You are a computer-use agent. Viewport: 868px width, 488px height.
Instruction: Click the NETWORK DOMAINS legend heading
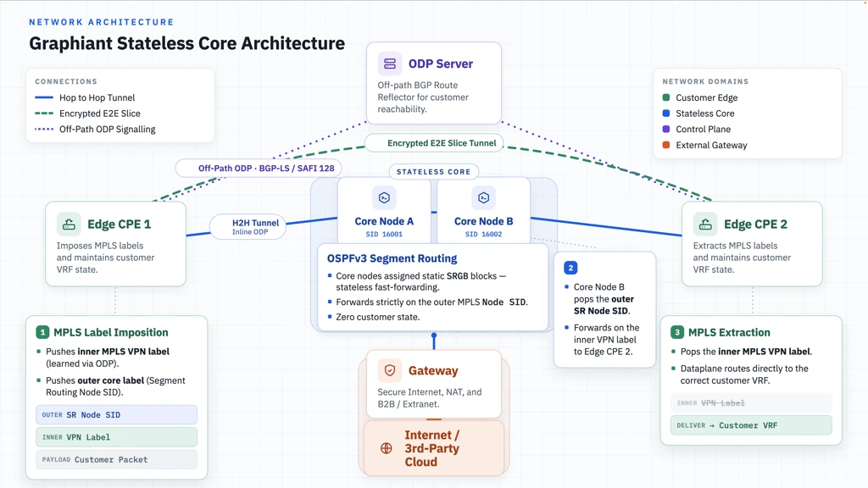coord(705,81)
